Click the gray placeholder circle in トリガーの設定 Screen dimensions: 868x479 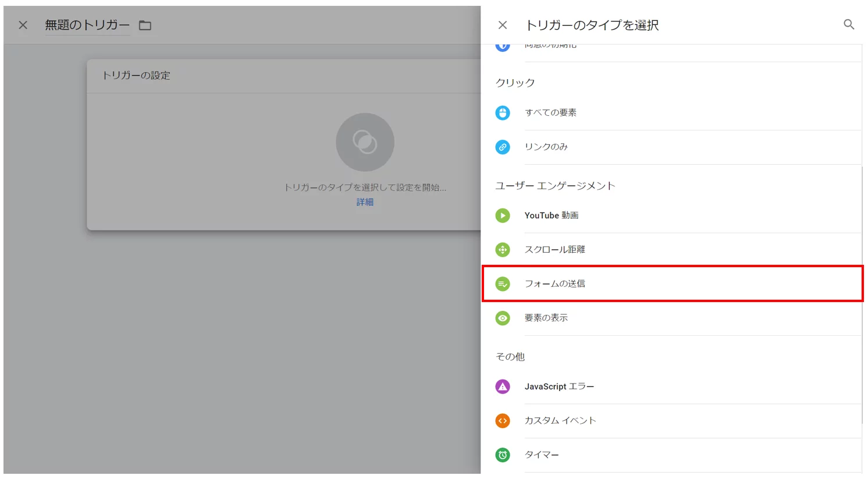(365, 141)
